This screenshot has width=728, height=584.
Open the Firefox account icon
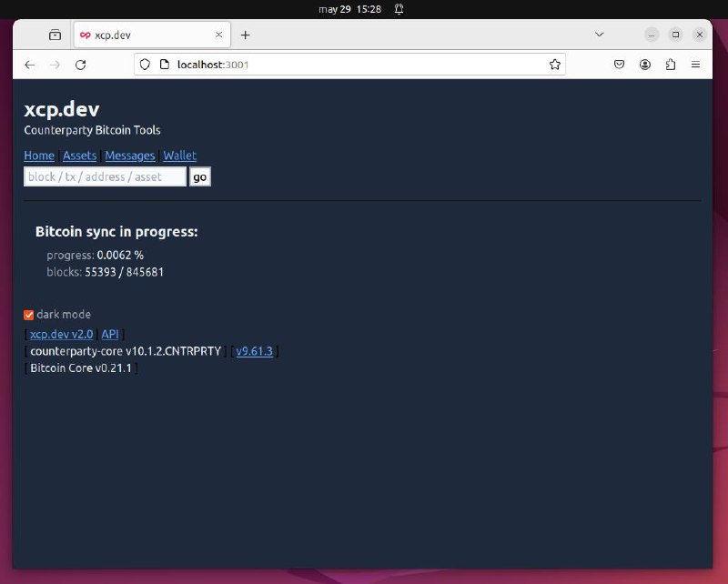pos(644,65)
